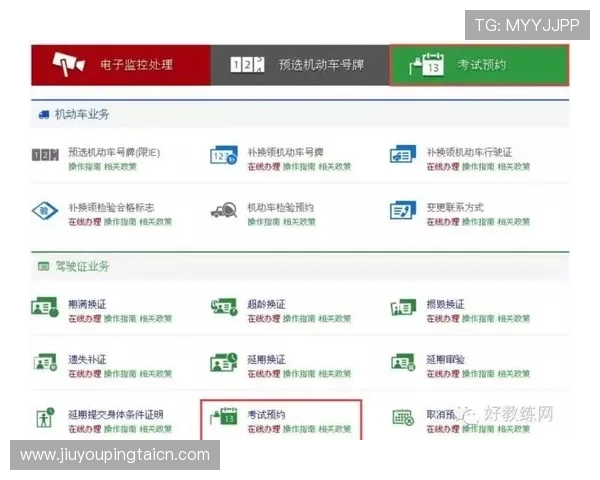This screenshot has height=480, width=600.
Task: Open 操作指南 under 超龄换证
Action: click(x=299, y=318)
